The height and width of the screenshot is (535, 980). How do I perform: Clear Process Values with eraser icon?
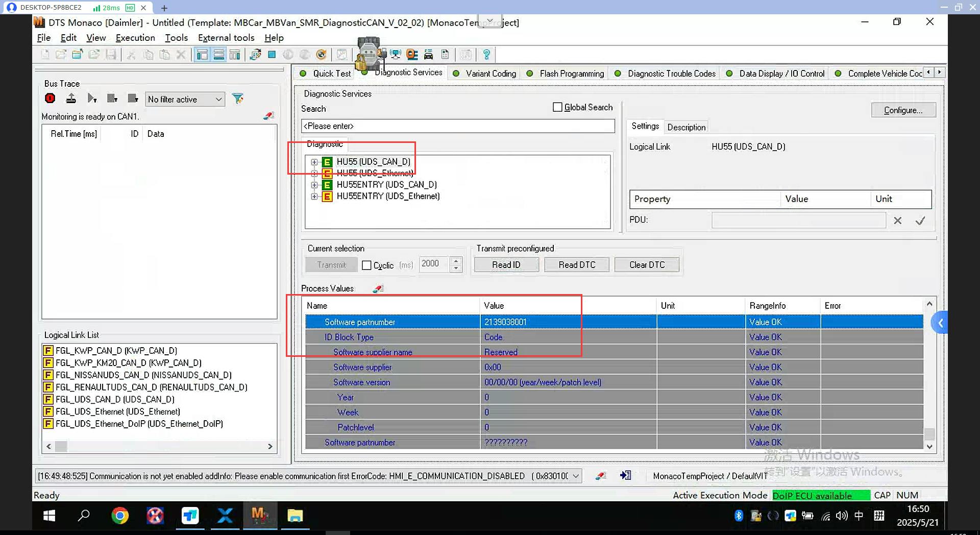pos(378,288)
